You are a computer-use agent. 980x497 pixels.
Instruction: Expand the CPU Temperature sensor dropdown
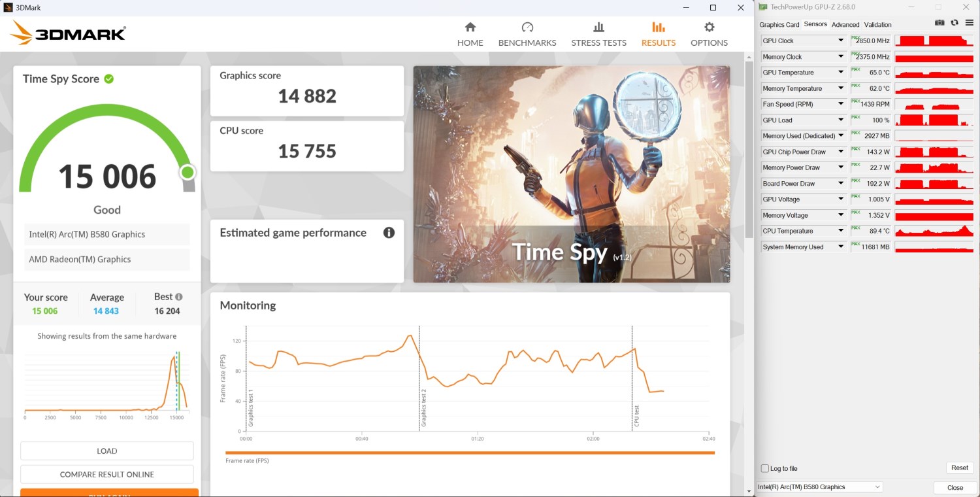pos(841,231)
